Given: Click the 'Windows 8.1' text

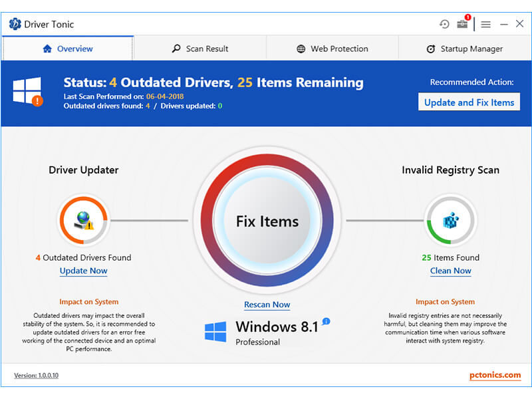Looking at the screenshot, I should (277, 327).
